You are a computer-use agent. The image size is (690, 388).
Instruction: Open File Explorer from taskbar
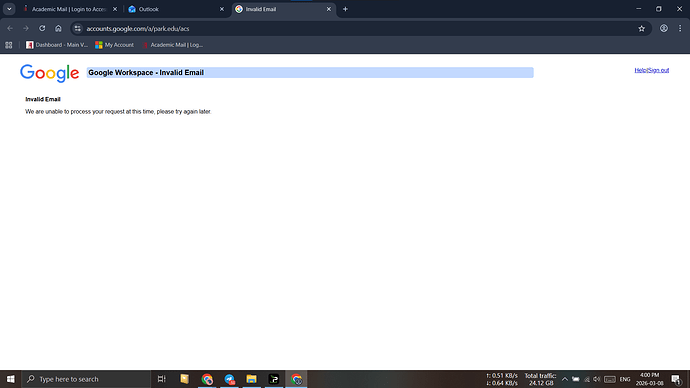(x=251, y=379)
